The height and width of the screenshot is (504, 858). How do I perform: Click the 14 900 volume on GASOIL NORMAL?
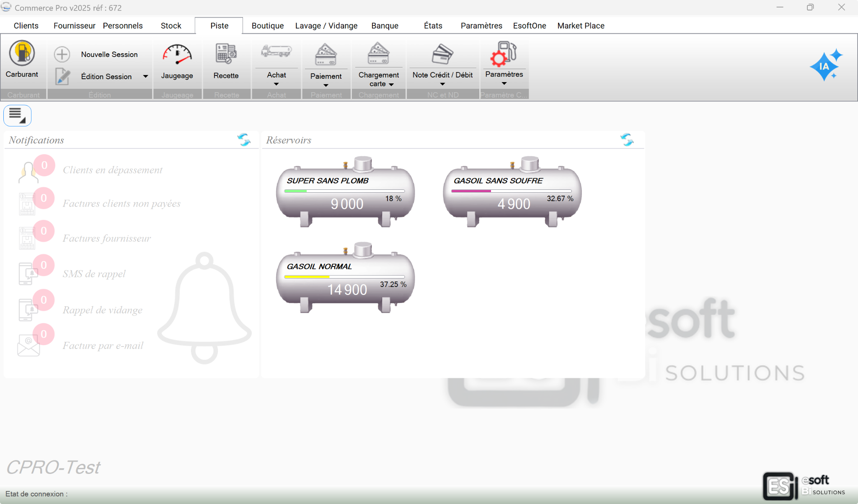click(x=347, y=290)
